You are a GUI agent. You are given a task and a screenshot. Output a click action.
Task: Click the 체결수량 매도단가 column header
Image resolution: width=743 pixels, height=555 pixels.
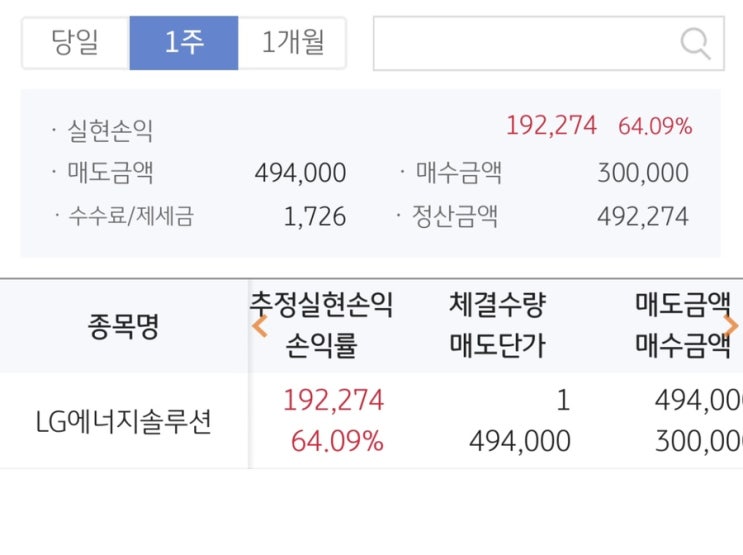tap(498, 326)
